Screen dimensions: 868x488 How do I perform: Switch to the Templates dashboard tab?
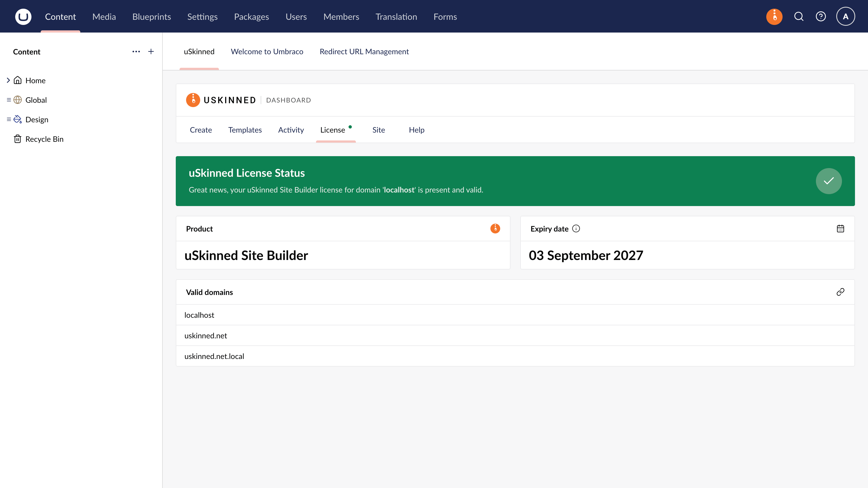pos(245,130)
